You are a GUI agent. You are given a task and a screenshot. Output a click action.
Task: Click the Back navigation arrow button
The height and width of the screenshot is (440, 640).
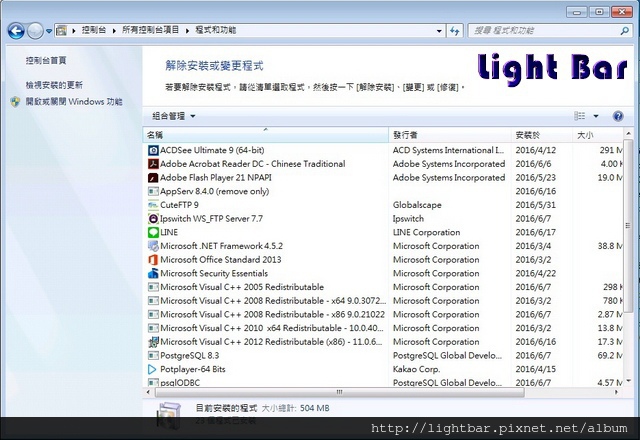16,31
